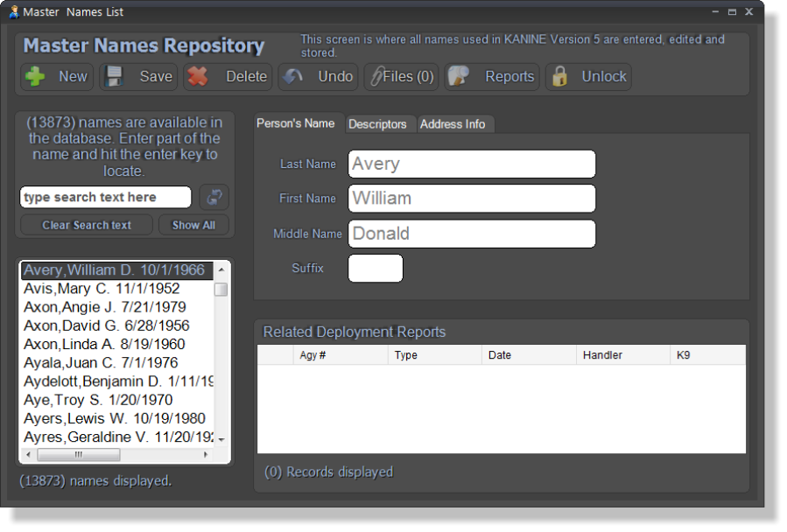
Task: Select Ayala, Juan C. entry
Action: coord(117,363)
